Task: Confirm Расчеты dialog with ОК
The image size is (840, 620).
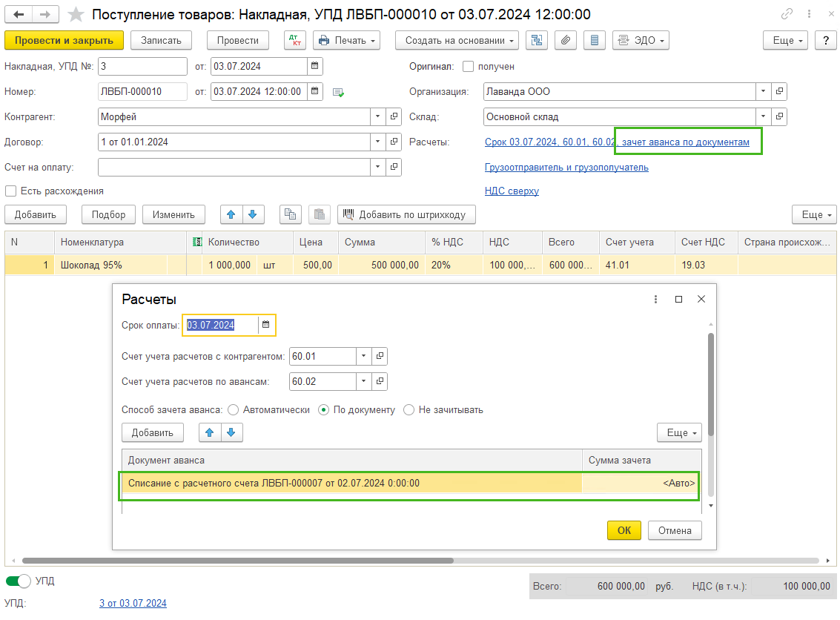Action: click(624, 530)
